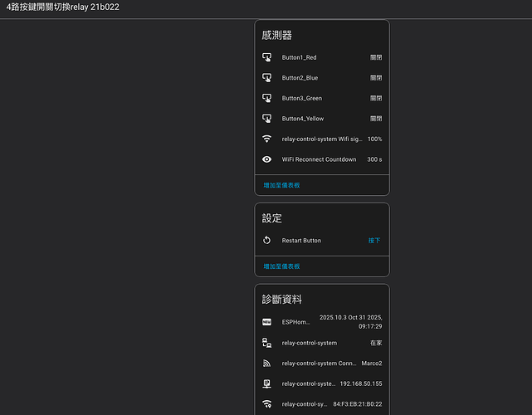Open the Button1_Red entity row
Screen dimensions: 532x415
click(x=299, y=57)
